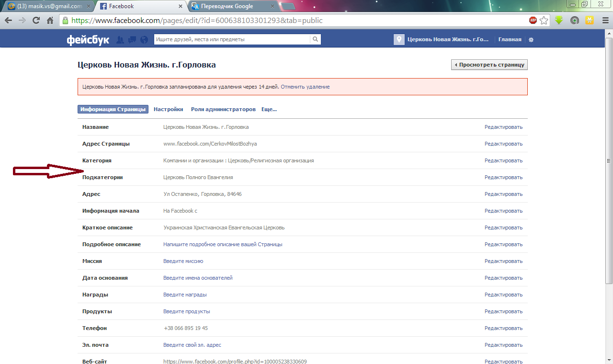Edit the Награды row
Viewport: 613px width, 364px height.
tap(503, 295)
